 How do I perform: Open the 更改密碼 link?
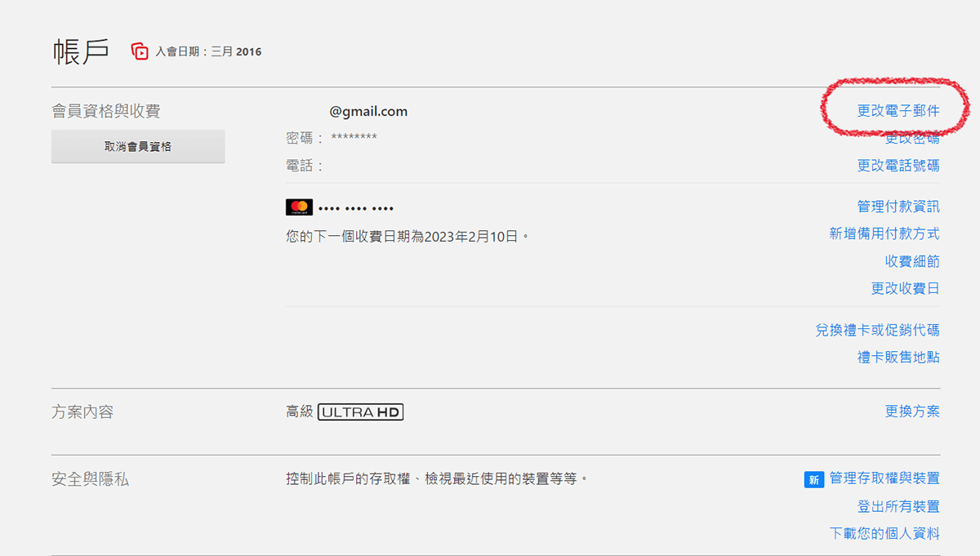[x=912, y=139]
